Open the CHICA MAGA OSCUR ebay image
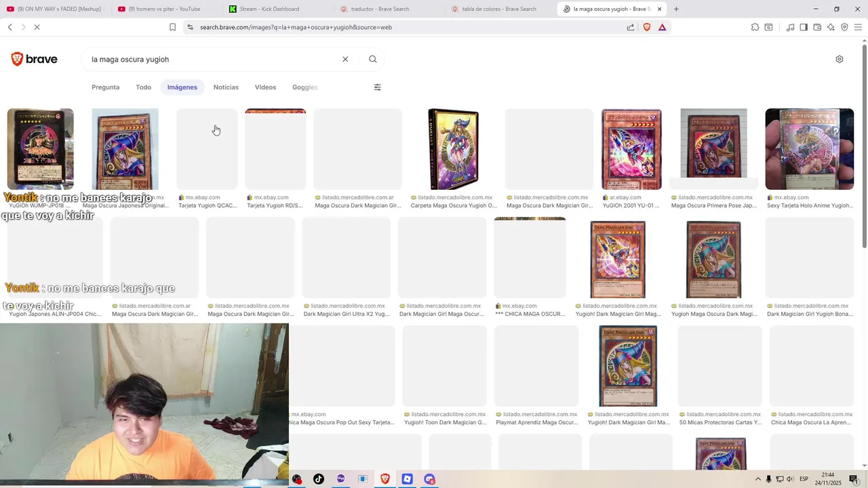The width and height of the screenshot is (868, 488). coord(530,258)
